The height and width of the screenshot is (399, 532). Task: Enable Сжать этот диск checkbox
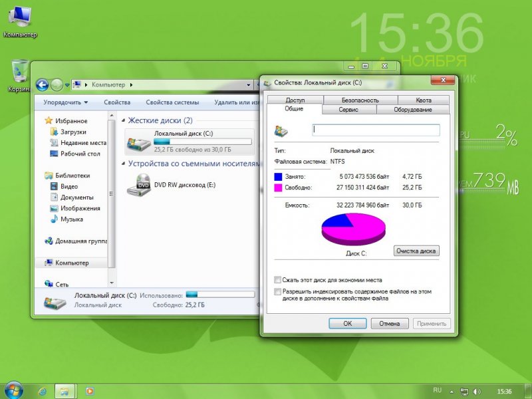pos(277,280)
